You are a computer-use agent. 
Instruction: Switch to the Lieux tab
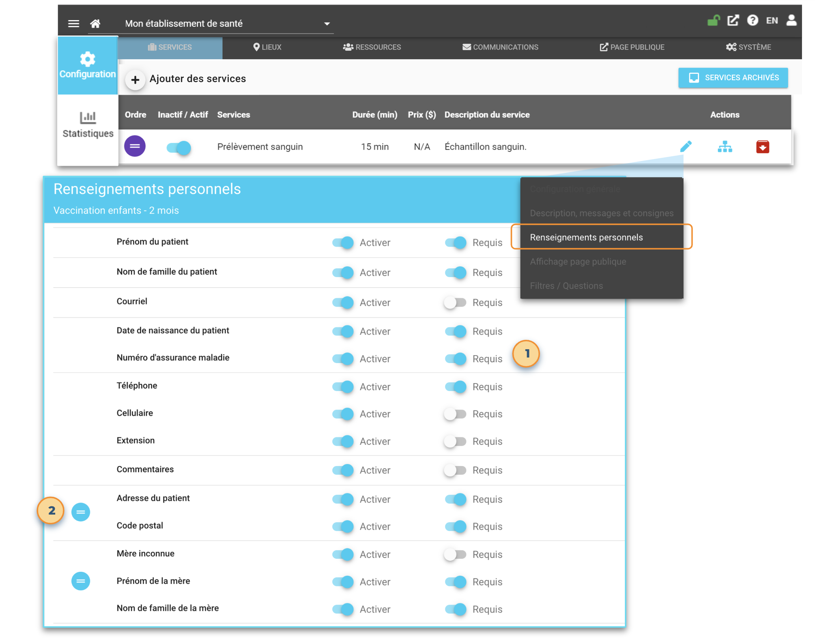click(267, 47)
